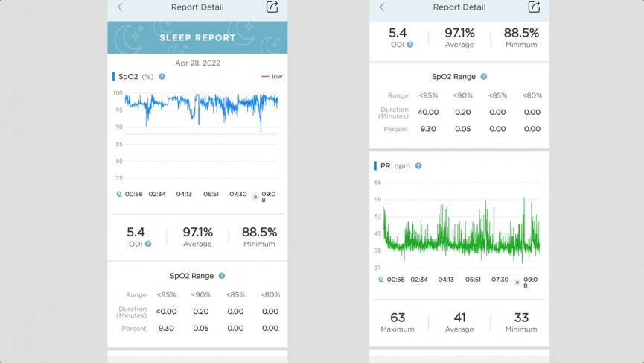Open ODI help info on the right screen

point(409,45)
